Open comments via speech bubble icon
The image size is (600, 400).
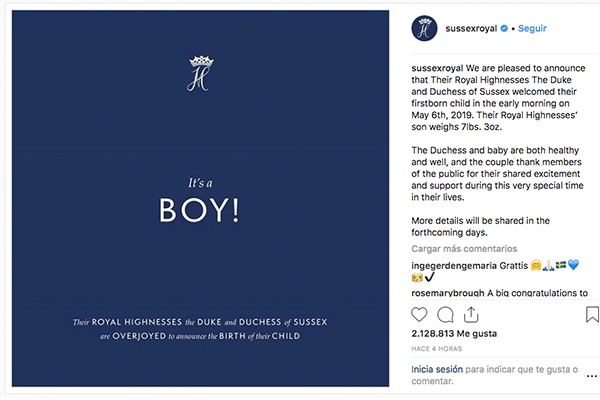click(x=445, y=315)
